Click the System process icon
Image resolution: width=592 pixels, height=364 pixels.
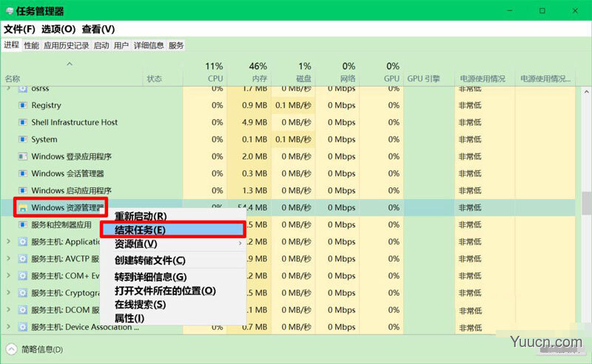[23, 139]
